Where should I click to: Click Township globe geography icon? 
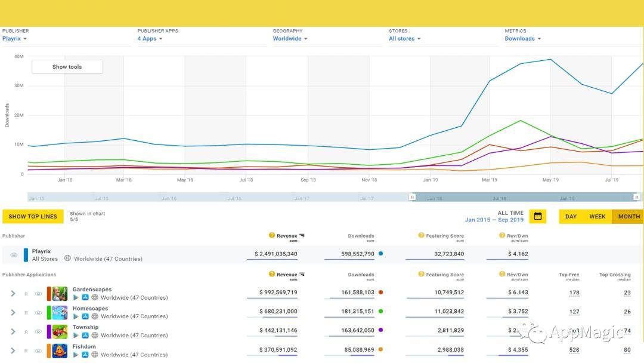[95, 336]
